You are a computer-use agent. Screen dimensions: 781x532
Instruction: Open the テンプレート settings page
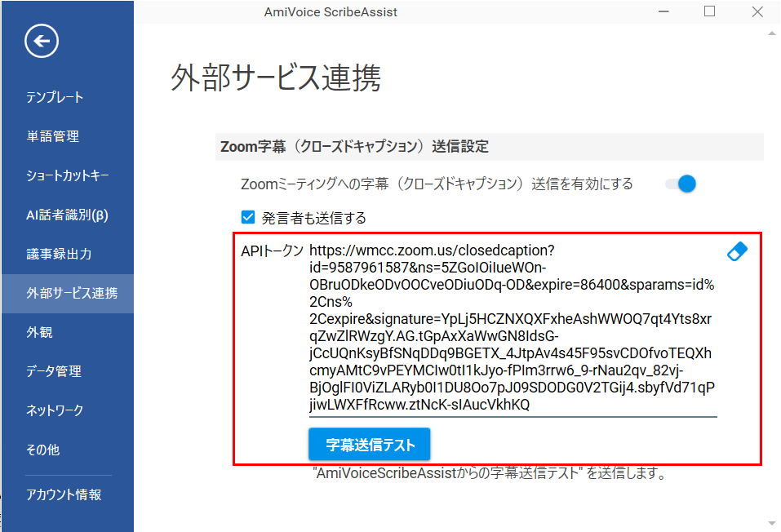tap(68, 97)
